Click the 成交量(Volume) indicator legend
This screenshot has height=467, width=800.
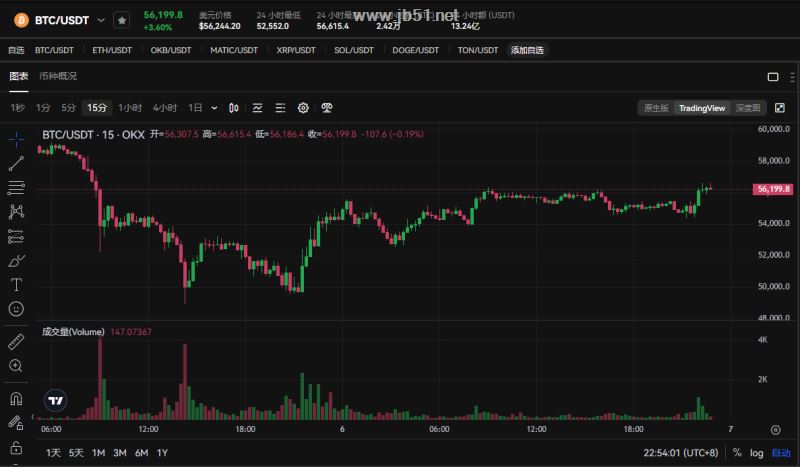coord(73,332)
